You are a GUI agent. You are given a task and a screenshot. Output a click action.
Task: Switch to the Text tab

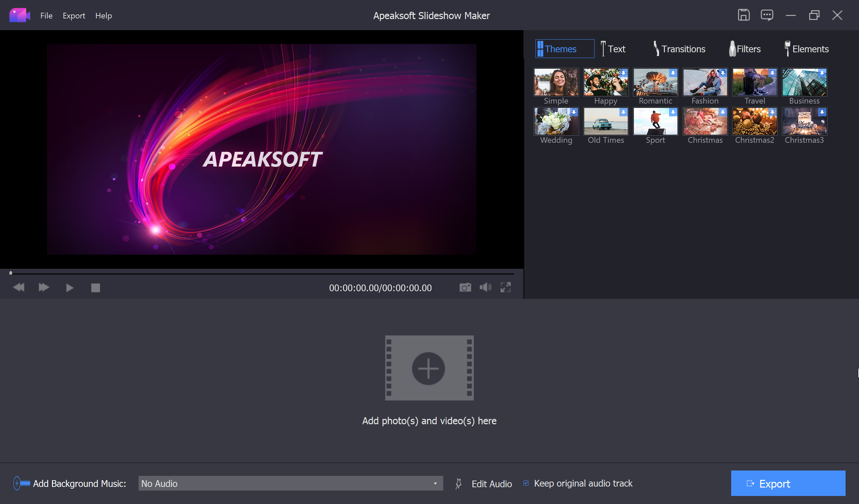pyautogui.click(x=616, y=49)
